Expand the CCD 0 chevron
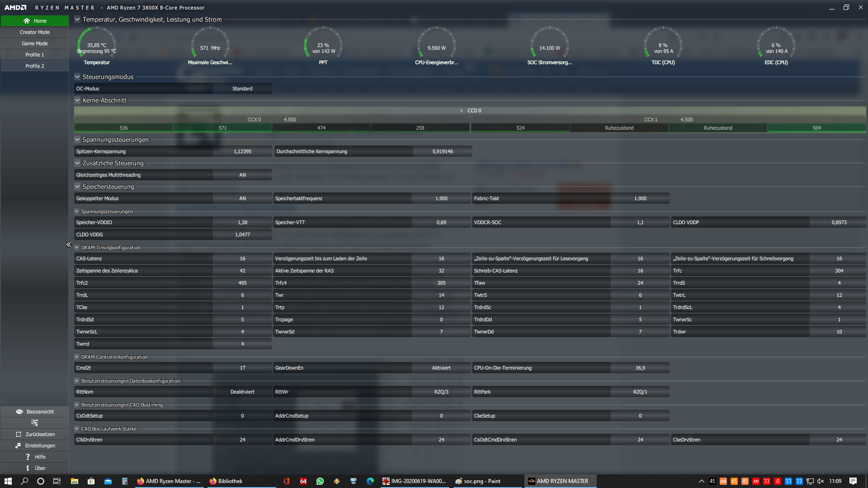The width and height of the screenshot is (868, 488). pos(461,111)
